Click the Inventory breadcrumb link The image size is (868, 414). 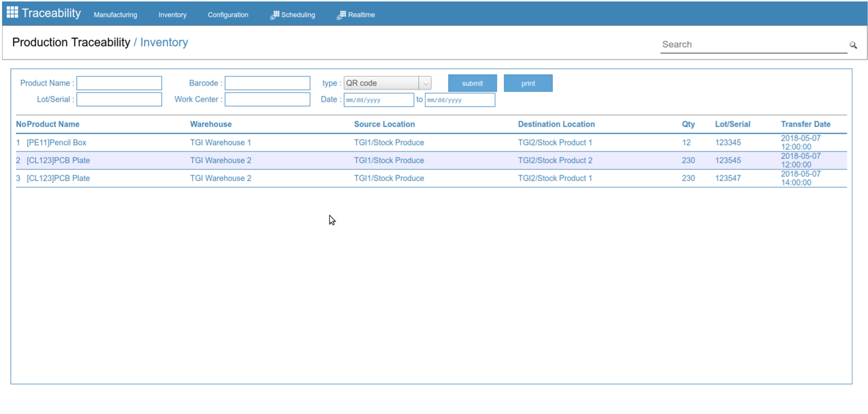click(164, 43)
